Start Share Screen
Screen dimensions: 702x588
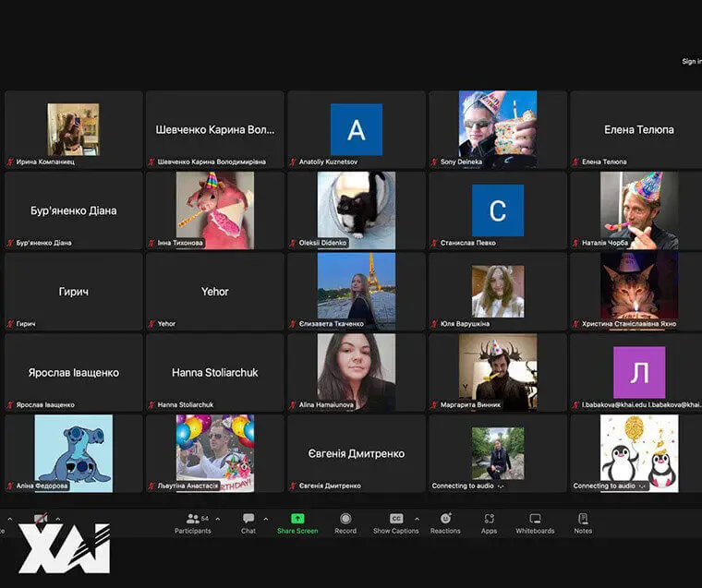(x=297, y=522)
